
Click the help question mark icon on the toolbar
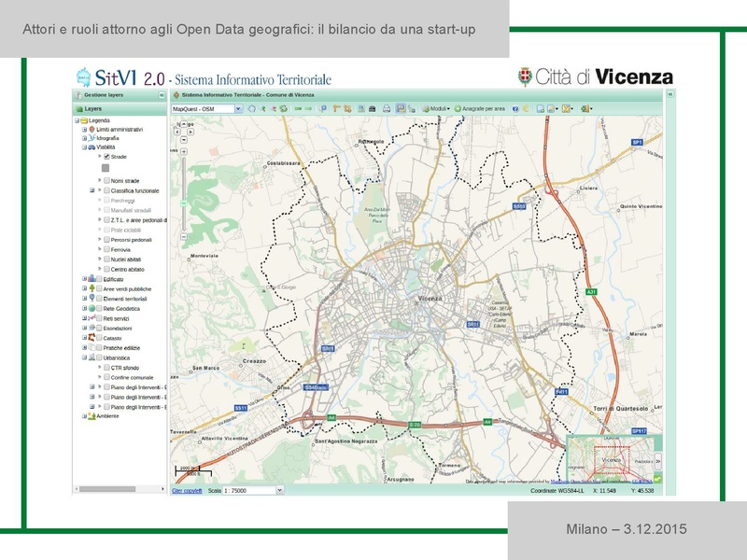click(515, 107)
